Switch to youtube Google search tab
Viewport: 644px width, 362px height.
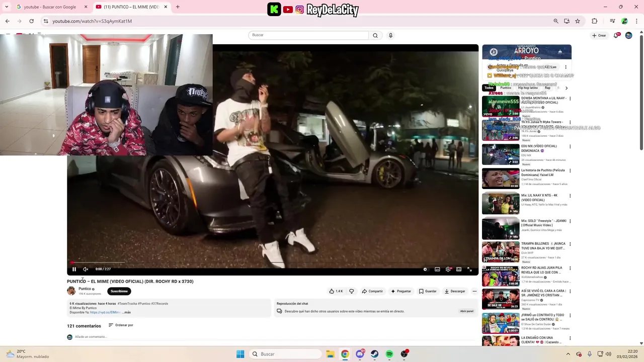coord(49,7)
